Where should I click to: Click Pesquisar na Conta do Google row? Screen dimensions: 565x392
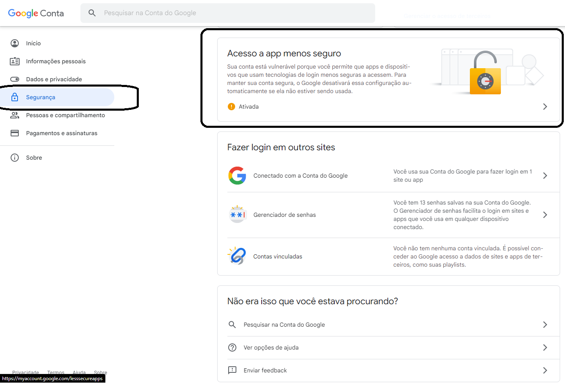point(284,325)
